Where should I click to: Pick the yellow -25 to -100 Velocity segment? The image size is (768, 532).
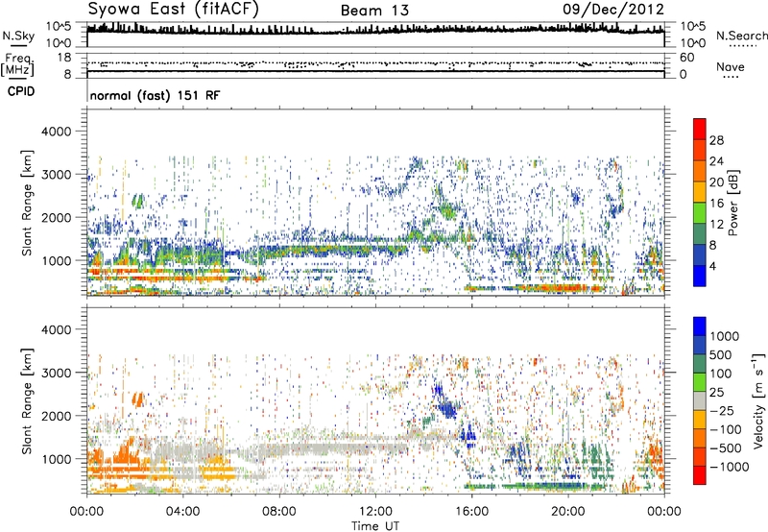[700, 420]
